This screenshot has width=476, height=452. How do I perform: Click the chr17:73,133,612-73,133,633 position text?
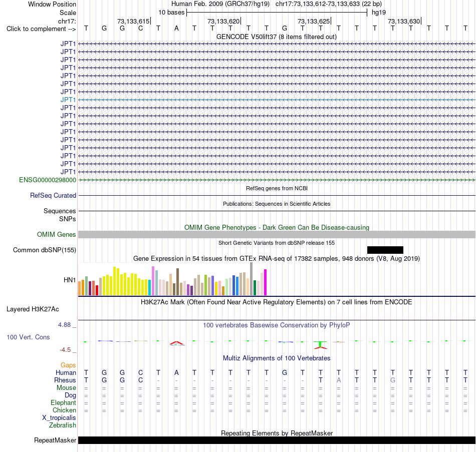tap(329, 4)
